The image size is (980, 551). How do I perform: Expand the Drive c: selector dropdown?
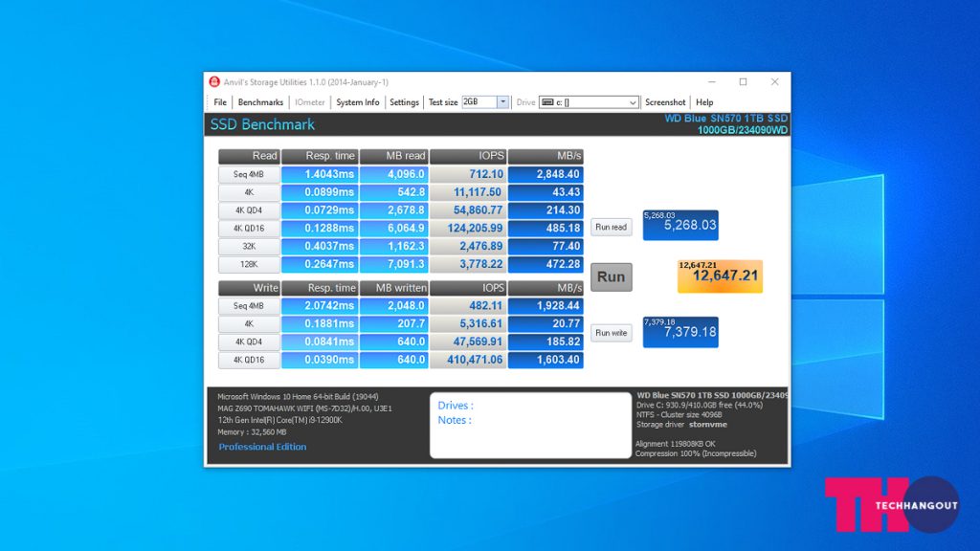click(633, 102)
